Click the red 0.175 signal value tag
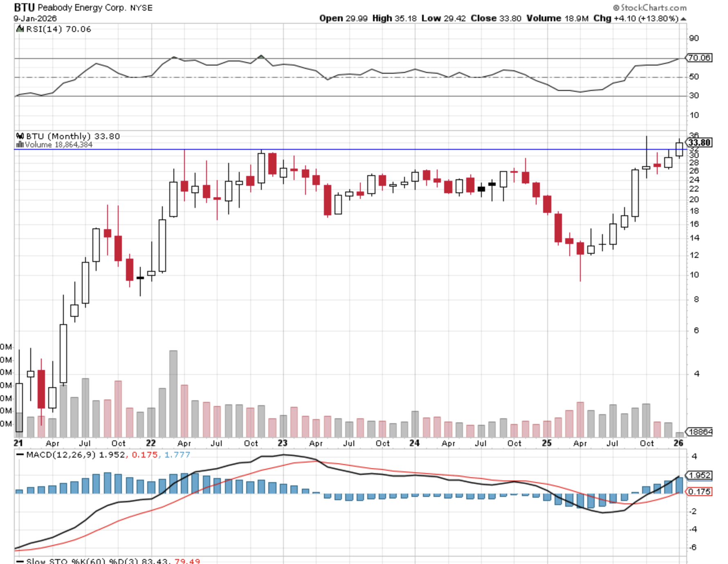The height and width of the screenshot is (564, 728). 700,492
